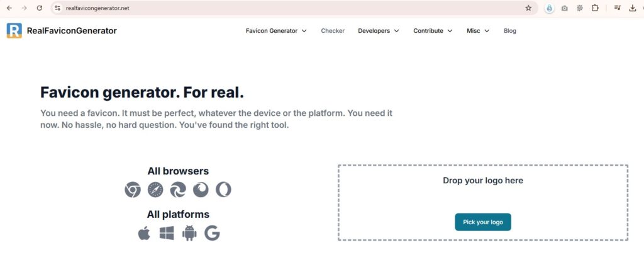Click the Windows platform icon
This screenshot has height=262, width=644.
pyautogui.click(x=167, y=234)
